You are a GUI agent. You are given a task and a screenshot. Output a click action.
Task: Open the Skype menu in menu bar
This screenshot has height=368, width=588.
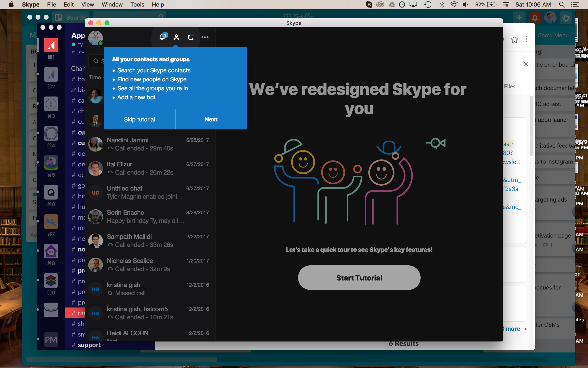(x=31, y=4)
